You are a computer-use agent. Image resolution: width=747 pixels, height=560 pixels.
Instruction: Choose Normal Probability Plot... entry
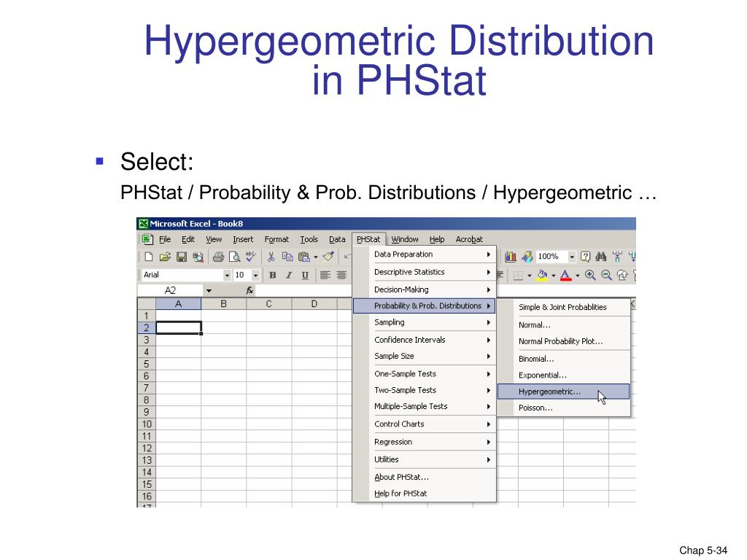pyautogui.click(x=564, y=341)
